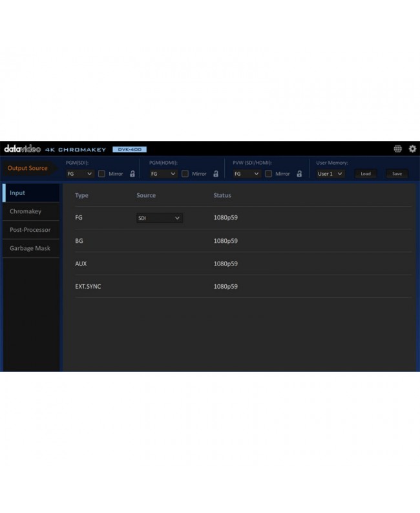This screenshot has width=420, height=513.
Task: Click the Status column header
Action: (x=222, y=195)
